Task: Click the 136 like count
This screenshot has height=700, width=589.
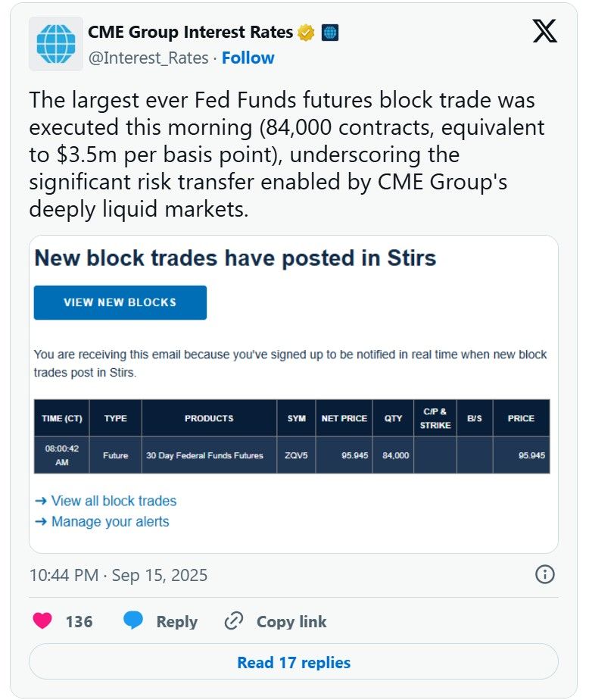Action: tap(81, 621)
